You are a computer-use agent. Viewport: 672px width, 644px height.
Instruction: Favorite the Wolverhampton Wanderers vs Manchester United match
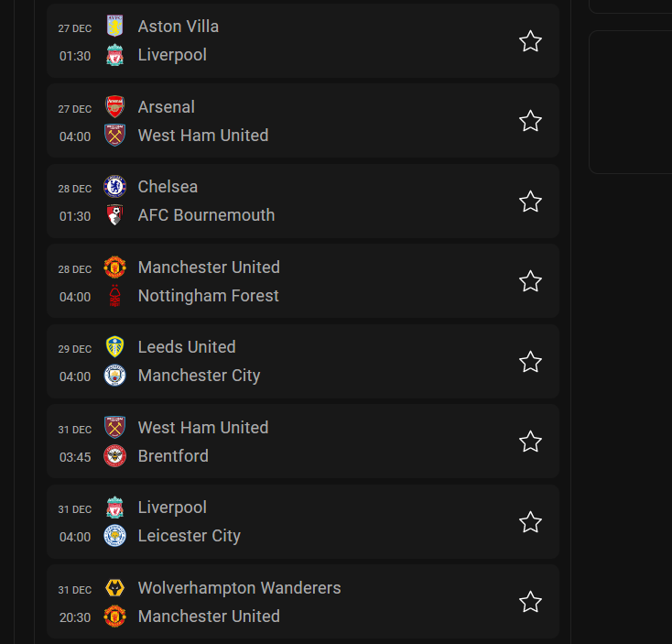point(530,602)
